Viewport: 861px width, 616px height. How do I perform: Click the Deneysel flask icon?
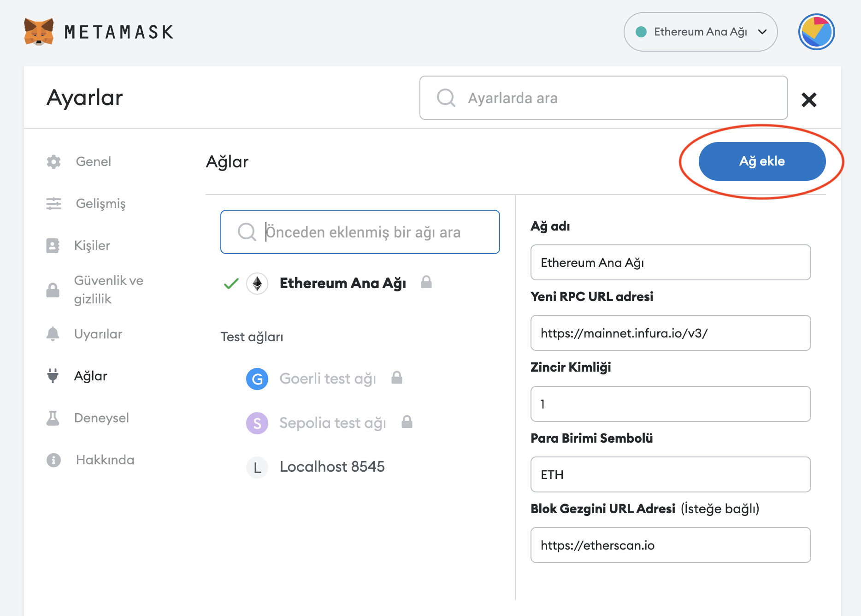click(x=53, y=418)
